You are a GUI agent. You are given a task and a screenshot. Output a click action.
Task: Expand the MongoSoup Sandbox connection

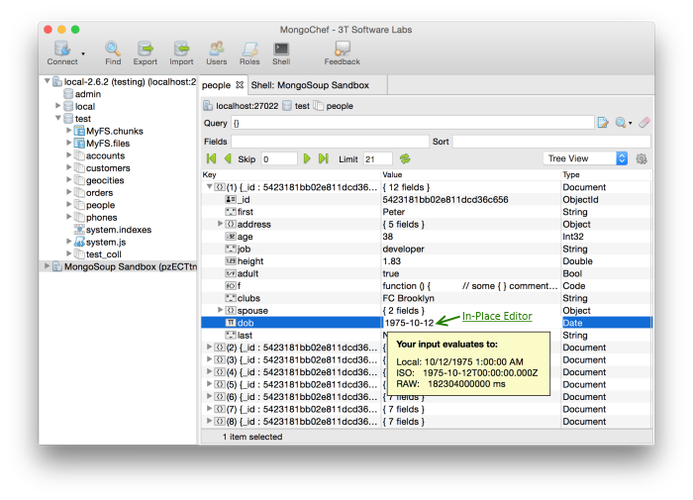(x=47, y=266)
